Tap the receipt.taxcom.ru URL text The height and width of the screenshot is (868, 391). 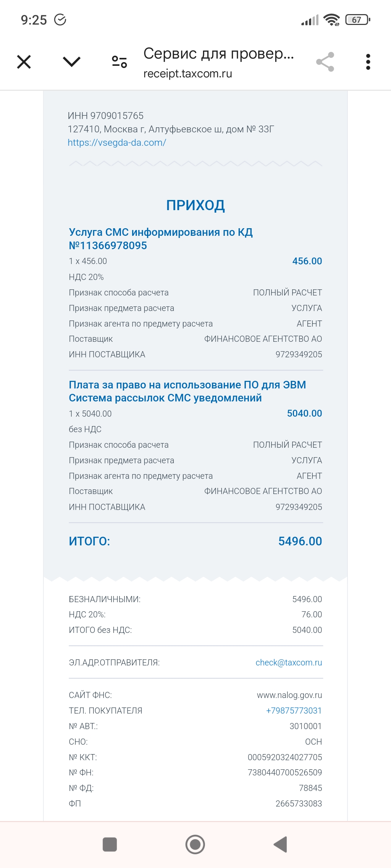tap(188, 74)
